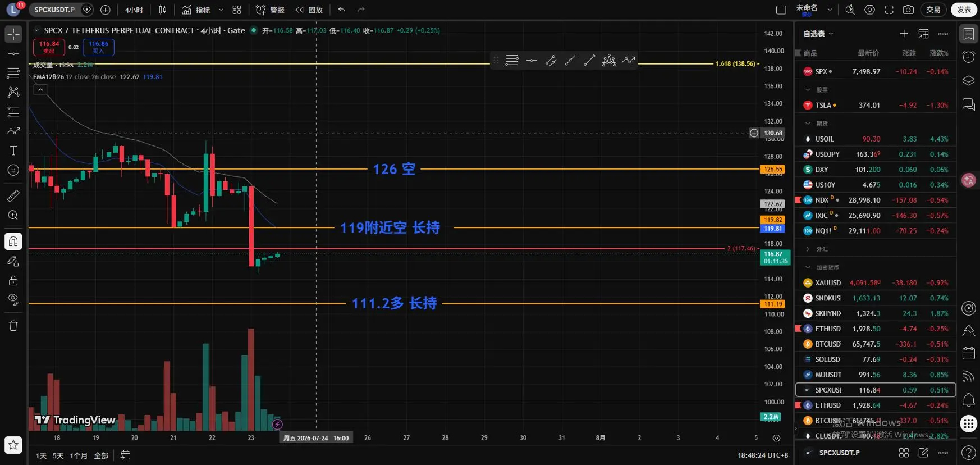Open the notifications bell panel

click(x=969, y=400)
